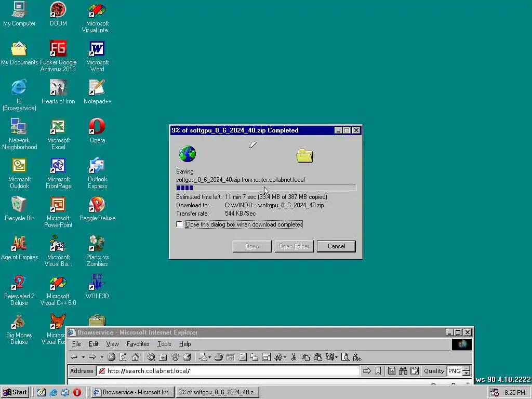The height and width of the screenshot is (399, 532).
Task: Expand the Forward button history dropdown arrow
Action: click(101, 357)
